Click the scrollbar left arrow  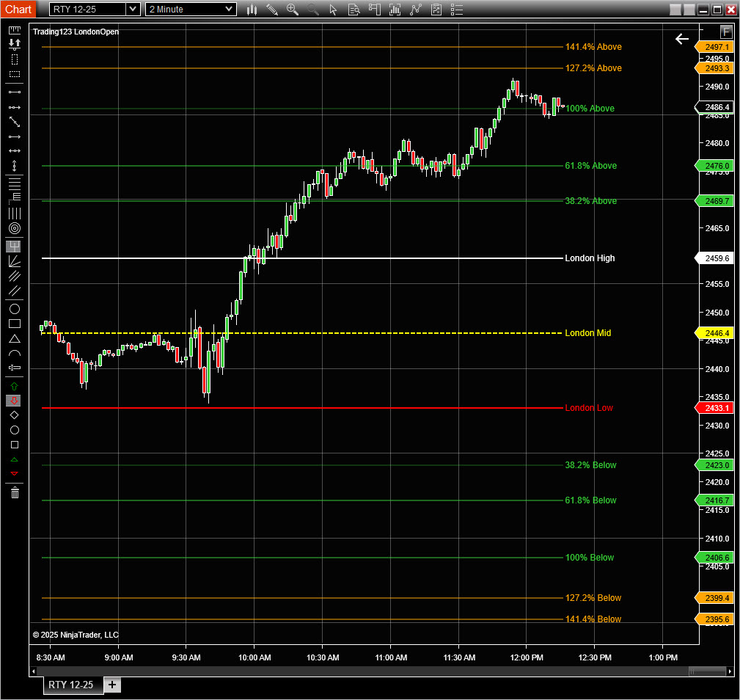(x=33, y=671)
